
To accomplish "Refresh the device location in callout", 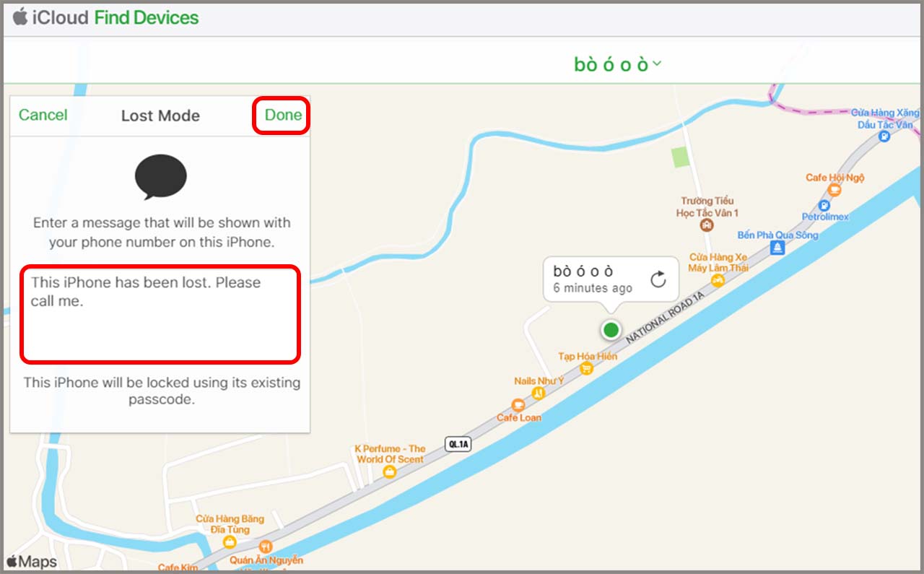I will (x=658, y=279).
